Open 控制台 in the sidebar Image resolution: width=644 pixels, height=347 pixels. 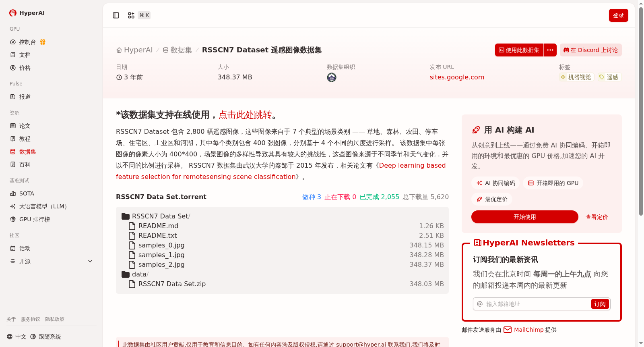[x=27, y=42]
